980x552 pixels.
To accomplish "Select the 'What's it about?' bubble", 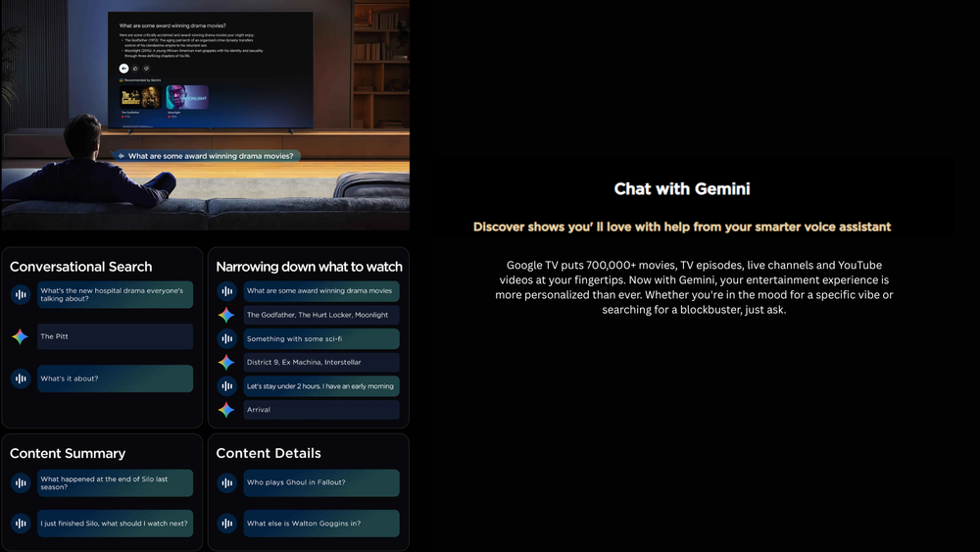I will [115, 378].
